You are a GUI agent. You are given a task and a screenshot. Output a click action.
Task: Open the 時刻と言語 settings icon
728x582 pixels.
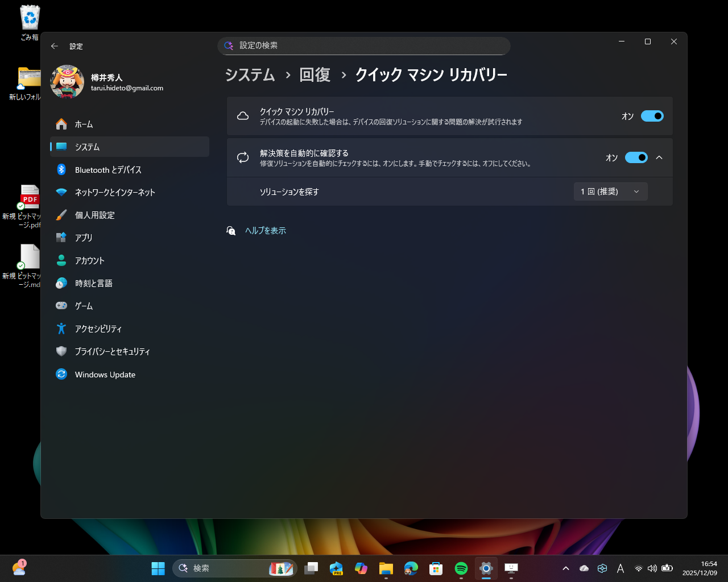point(61,283)
